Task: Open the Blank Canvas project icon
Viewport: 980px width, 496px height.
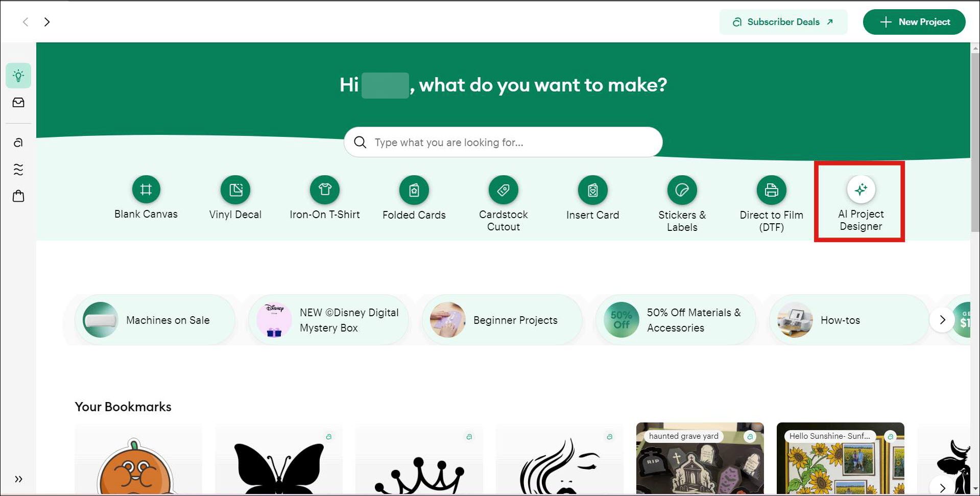Action: coord(146,190)
